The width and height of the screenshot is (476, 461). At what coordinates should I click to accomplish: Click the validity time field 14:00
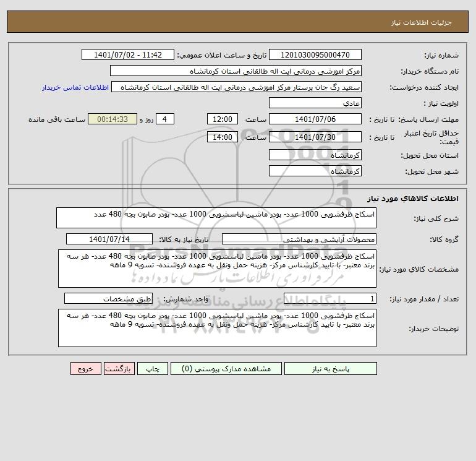(x=223, y=137)
